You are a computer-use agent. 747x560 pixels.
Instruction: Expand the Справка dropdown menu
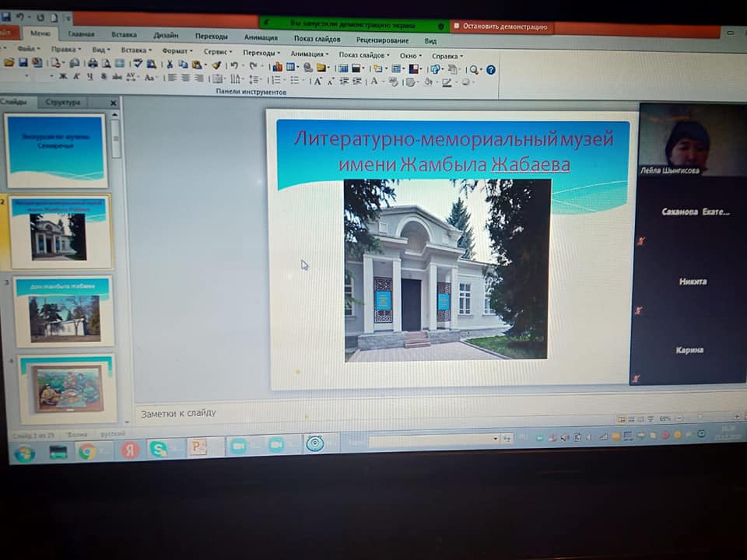click(447, 56)
